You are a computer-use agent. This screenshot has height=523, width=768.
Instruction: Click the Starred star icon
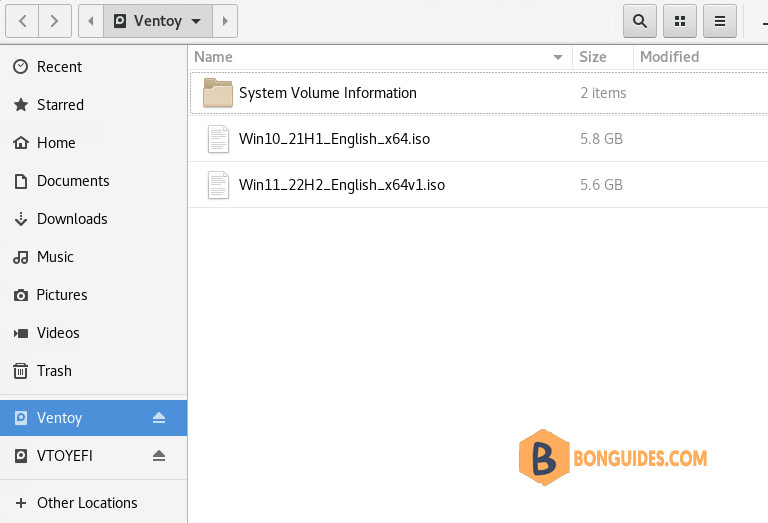tap(21, 104)
